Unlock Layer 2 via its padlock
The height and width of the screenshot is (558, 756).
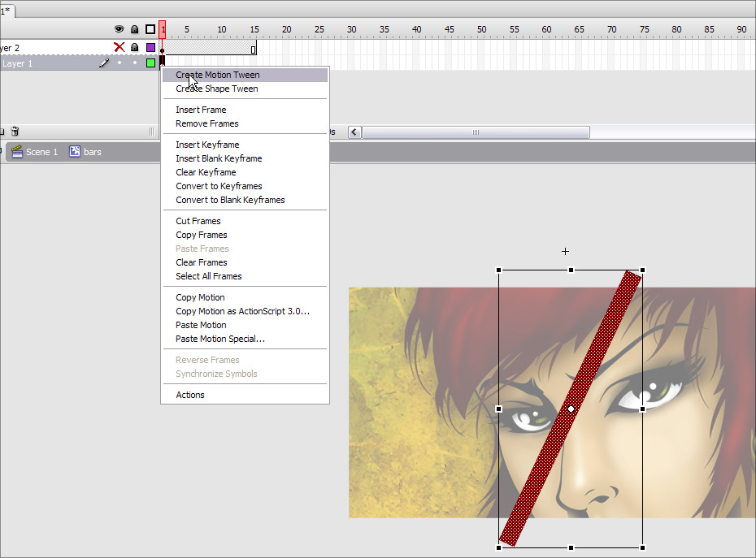(x=134, y=48)
